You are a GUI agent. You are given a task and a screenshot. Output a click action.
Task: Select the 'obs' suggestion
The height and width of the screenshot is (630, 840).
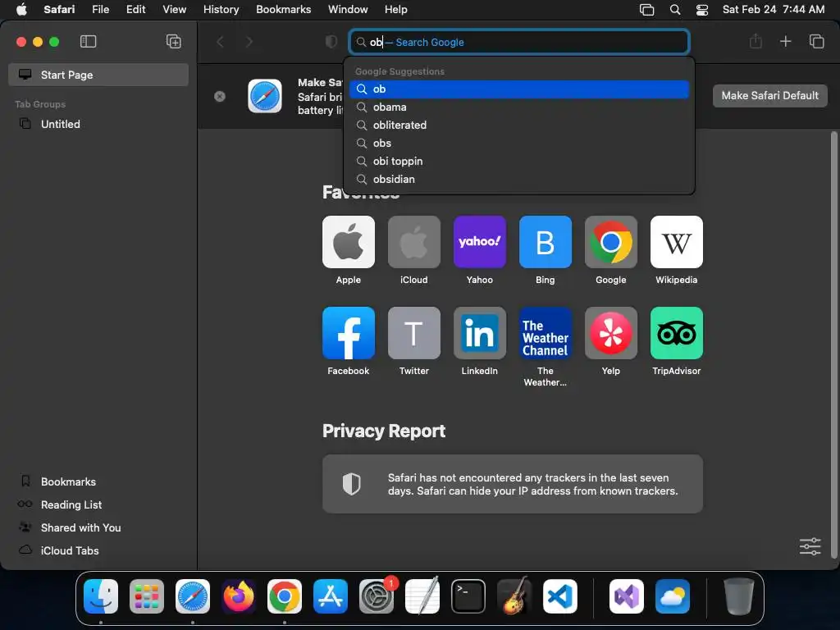(x=518, y=143)
